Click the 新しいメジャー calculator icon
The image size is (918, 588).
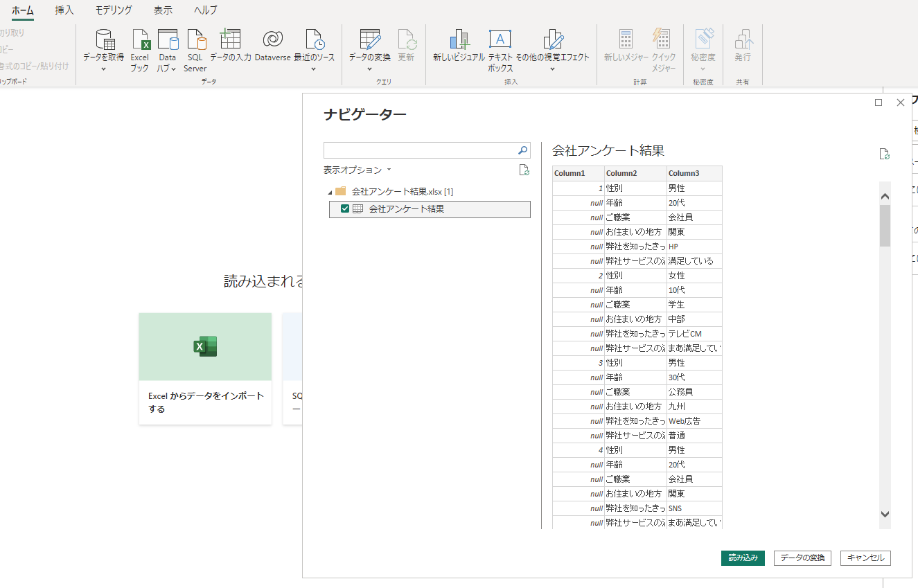pos(626,39)
